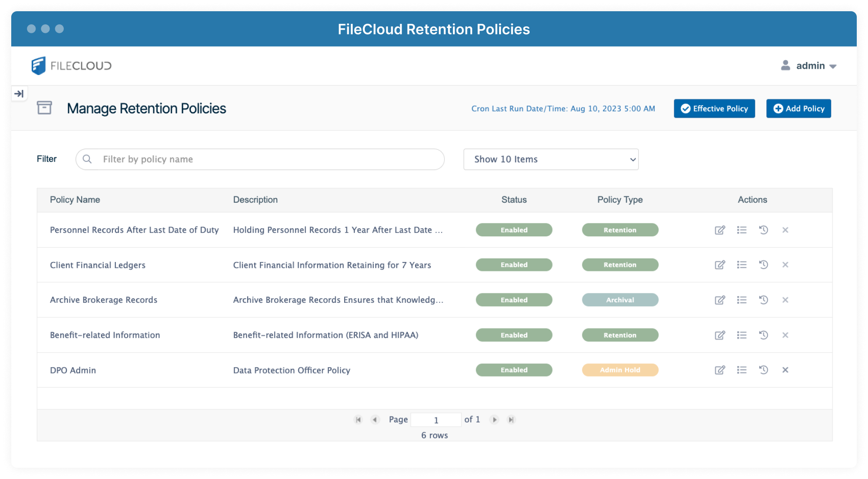Screen dimensions: 868x479
Task: Open details list for DPO Admin policy
Action: pyautogui.click(x=742, y=370)
